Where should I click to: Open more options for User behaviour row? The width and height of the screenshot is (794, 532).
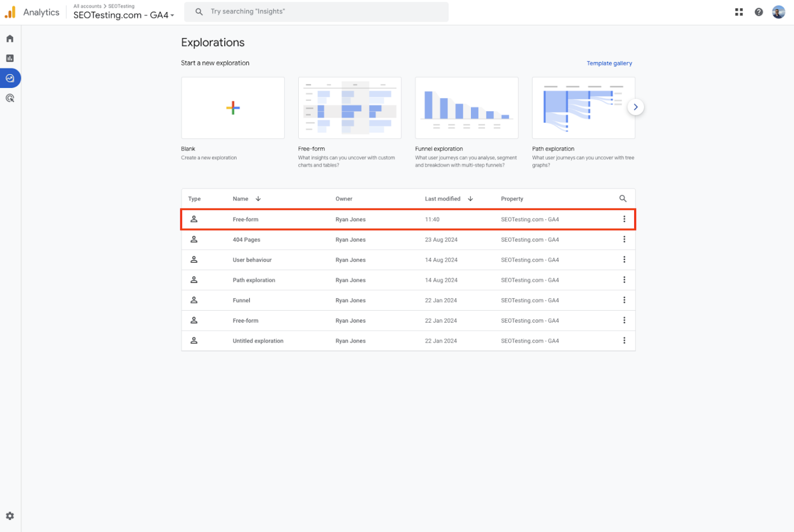[624, 260]
